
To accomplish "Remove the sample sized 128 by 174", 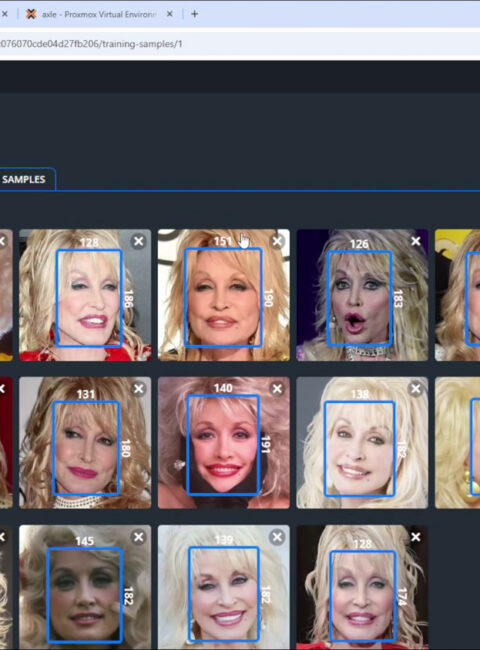I will [x=416, y=537].
